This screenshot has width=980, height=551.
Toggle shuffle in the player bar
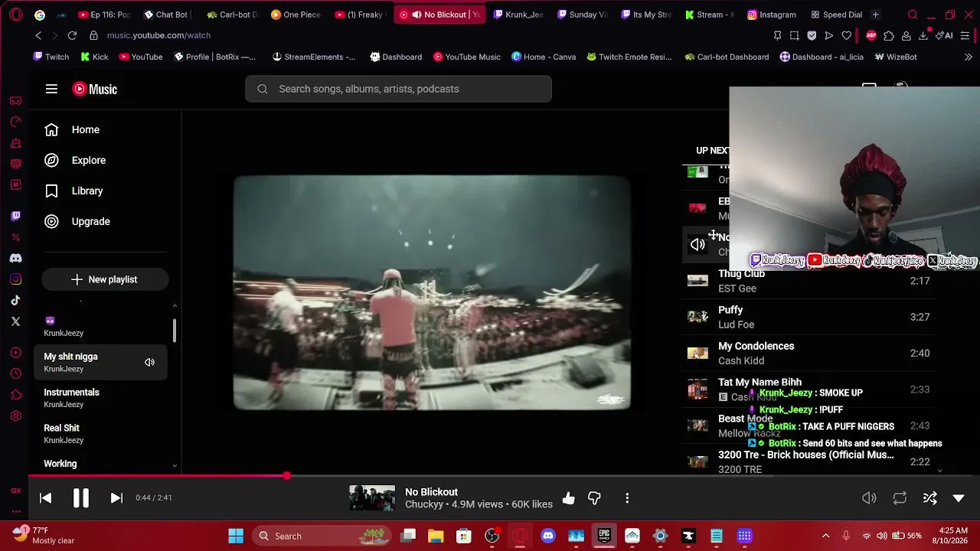point(930,498)
